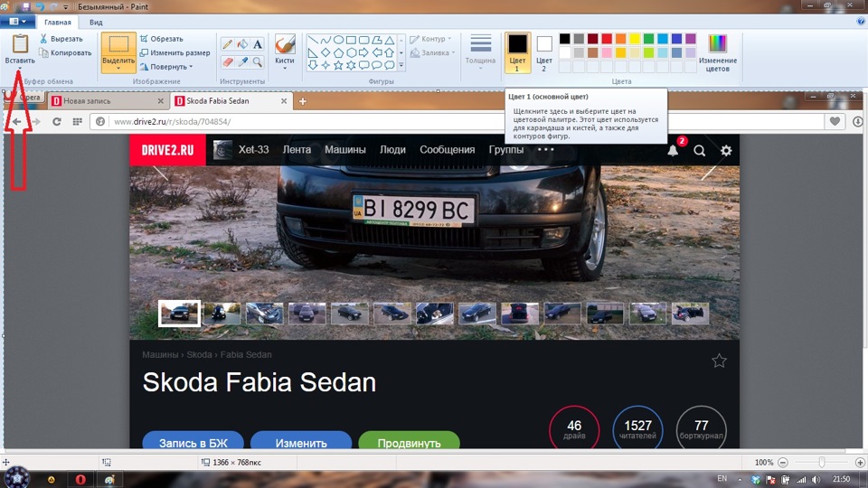The height and width of the screenshot is (488, 868).
Task: Open the Select tool dropdown arrow
Action: (118, 68)
